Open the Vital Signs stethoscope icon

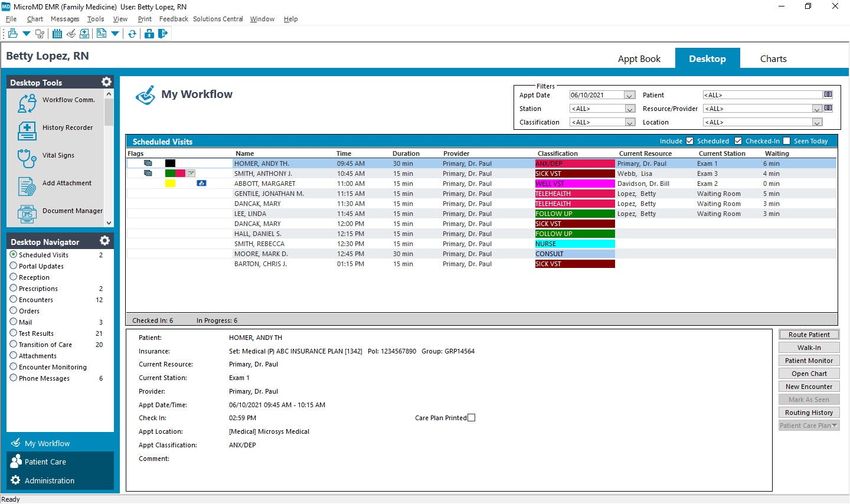[27, 158]
